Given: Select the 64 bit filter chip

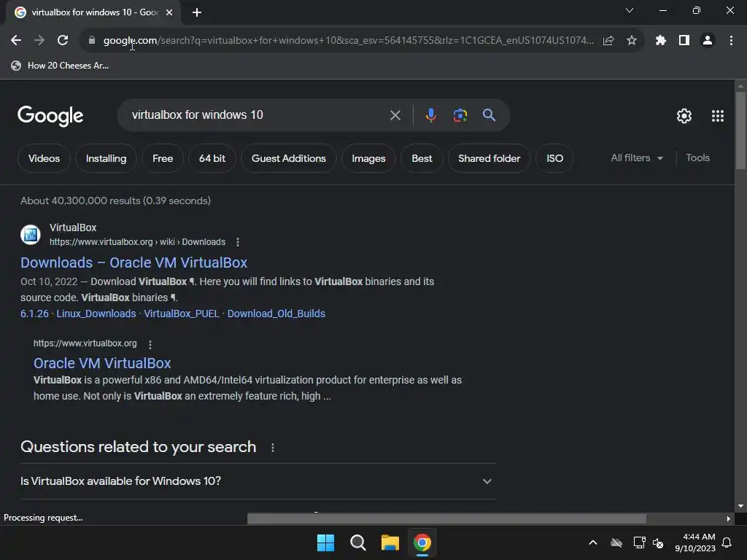Looking at the screenshot, I should pyautogui.click(x=212, y=158).
